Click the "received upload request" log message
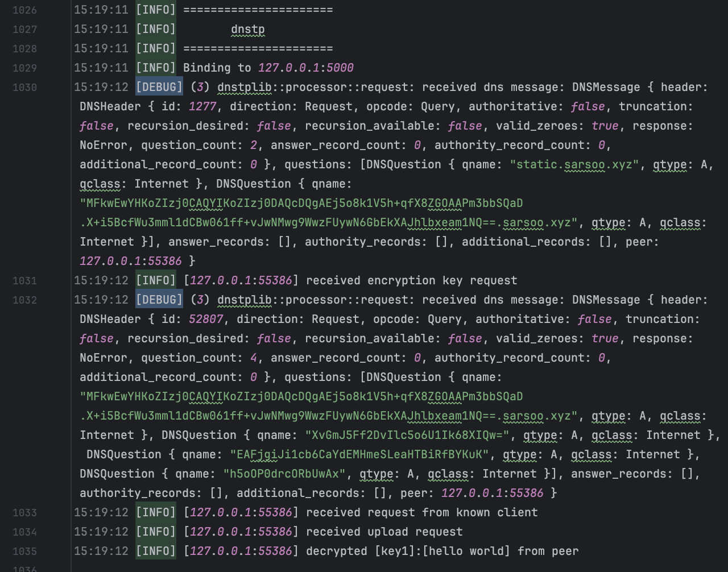Image resolution: width=728 pixels, height=572 pixels. point(384,532)
